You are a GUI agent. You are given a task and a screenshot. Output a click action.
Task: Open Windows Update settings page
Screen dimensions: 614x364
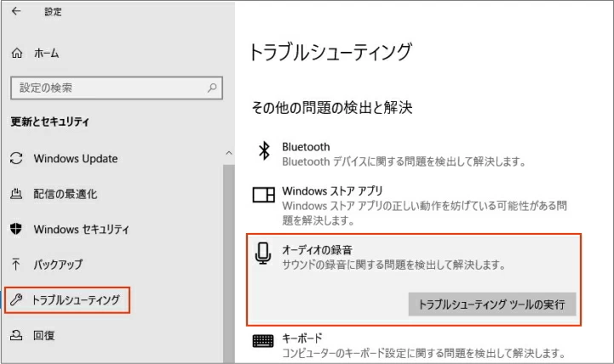pyautogui.click(x=75, y=158)
